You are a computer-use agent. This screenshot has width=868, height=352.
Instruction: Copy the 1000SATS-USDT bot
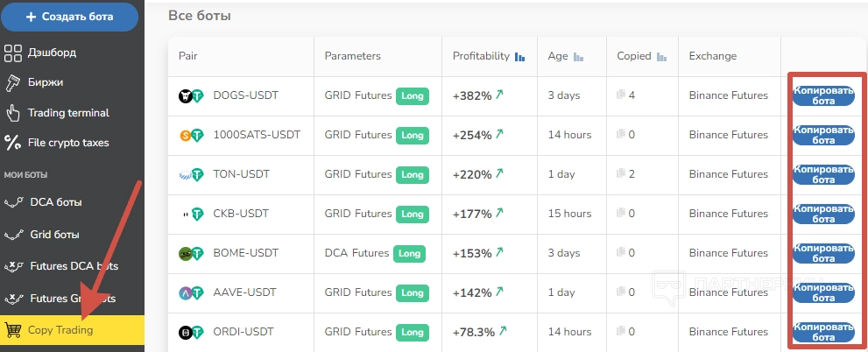(x=823, y=135)
